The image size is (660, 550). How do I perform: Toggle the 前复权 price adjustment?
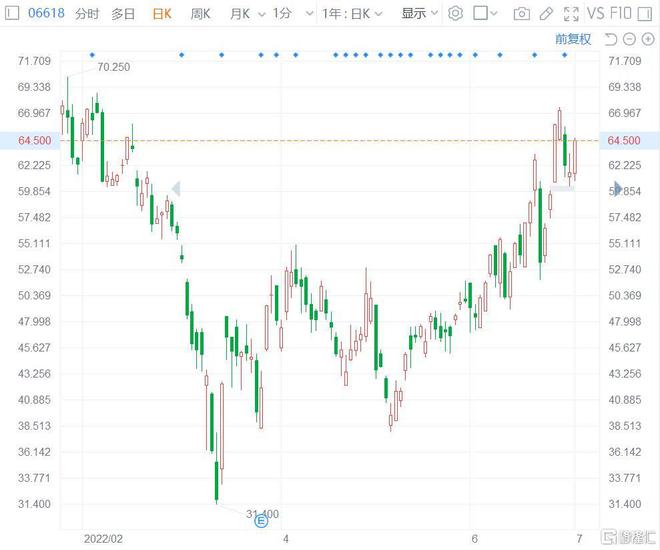pyautogui.click(x=573, y=39)
